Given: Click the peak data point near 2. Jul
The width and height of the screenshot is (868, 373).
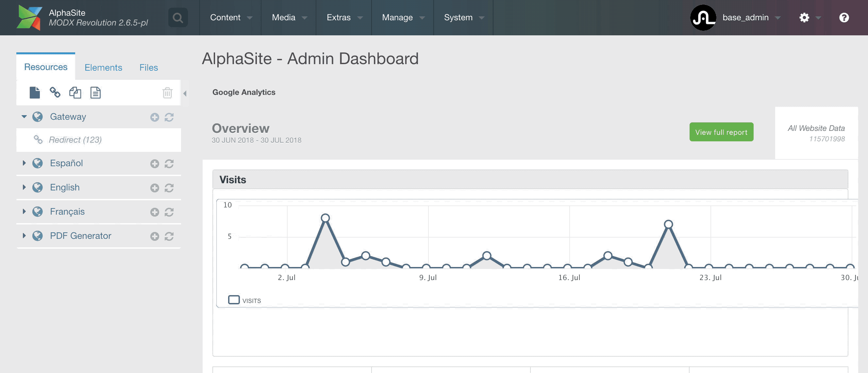Looking at the screenshot, I should [x=325, y=218].
